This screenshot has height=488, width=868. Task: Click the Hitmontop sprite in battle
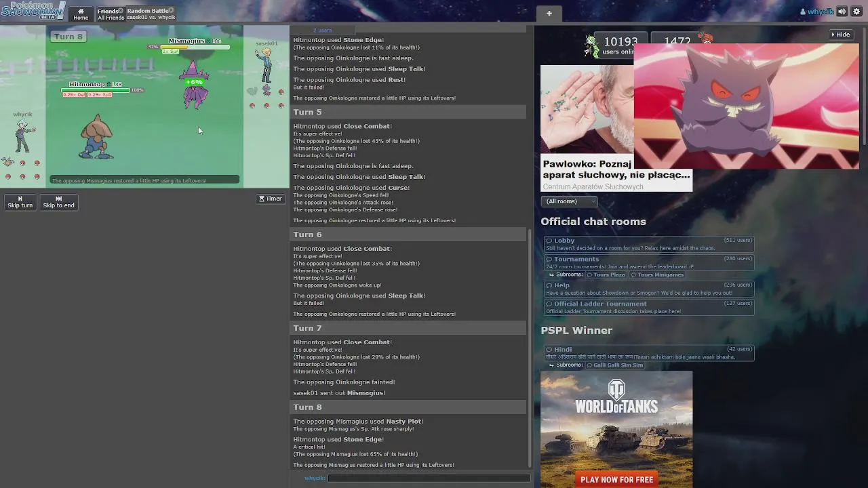(x=96, y=137)
